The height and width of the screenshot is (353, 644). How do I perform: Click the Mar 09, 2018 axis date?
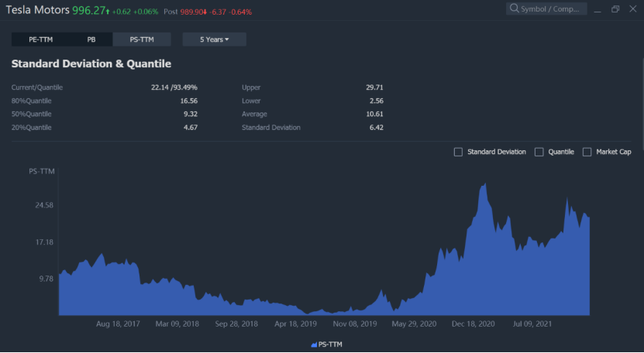(177, 324)
